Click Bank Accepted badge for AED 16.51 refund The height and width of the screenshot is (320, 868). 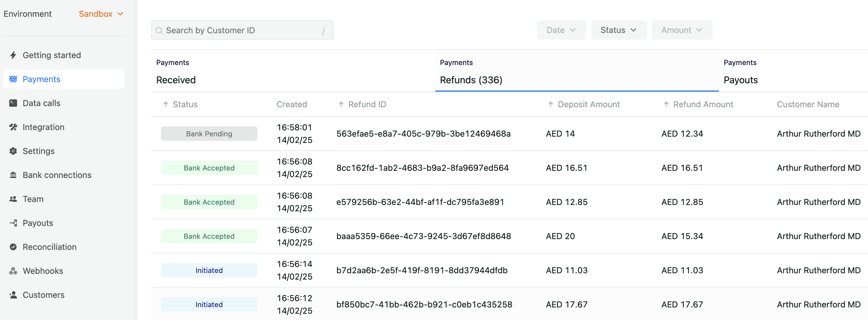click(209, 167)
